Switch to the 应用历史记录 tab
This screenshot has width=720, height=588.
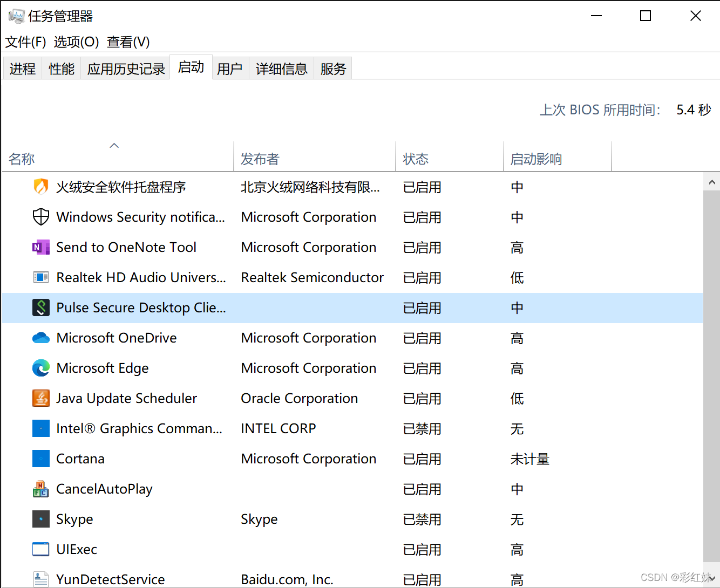coord(126,69)
